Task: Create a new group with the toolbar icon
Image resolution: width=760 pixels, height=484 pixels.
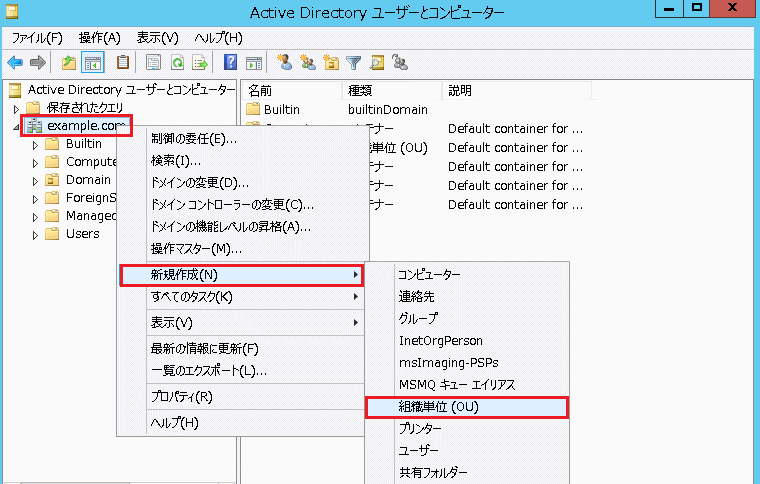Action: 308,62
